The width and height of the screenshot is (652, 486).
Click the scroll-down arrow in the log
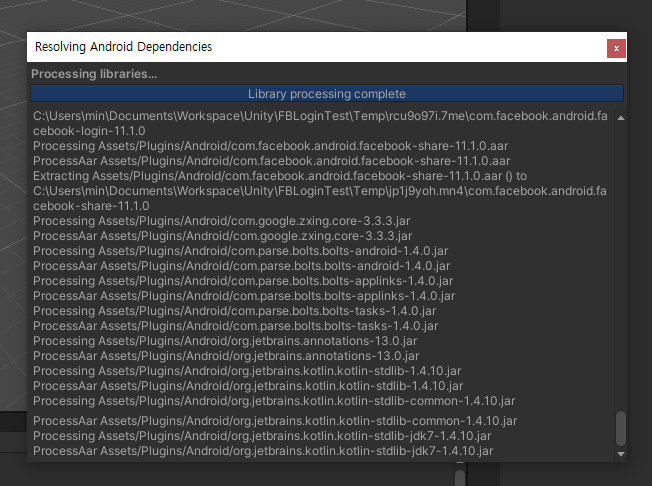(621, 454)
